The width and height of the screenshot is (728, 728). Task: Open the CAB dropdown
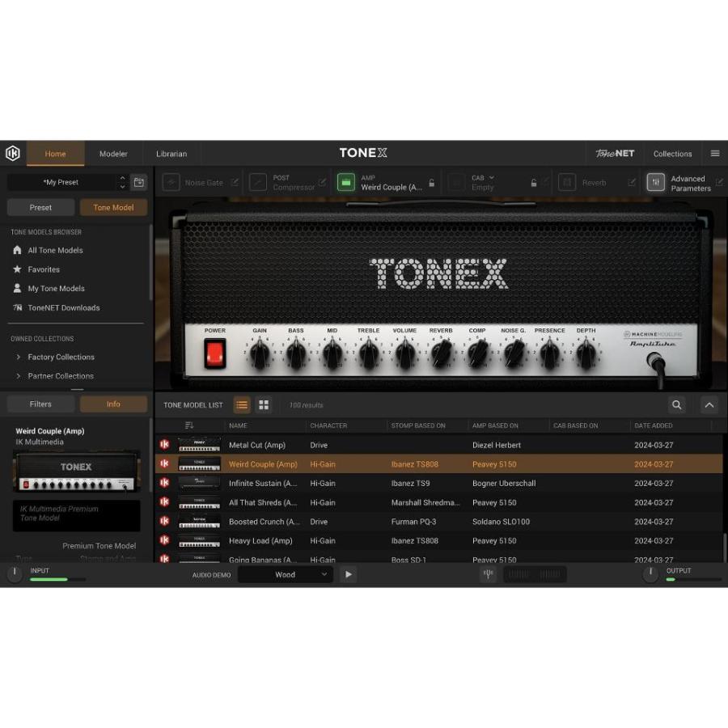pyautogui.click(x=490, y=176)
